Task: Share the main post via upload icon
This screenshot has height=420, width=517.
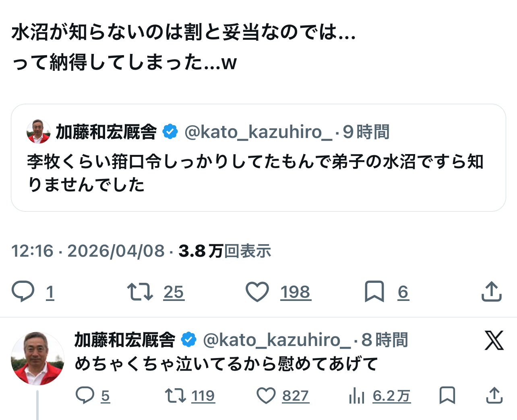Action: pos(491,292)
